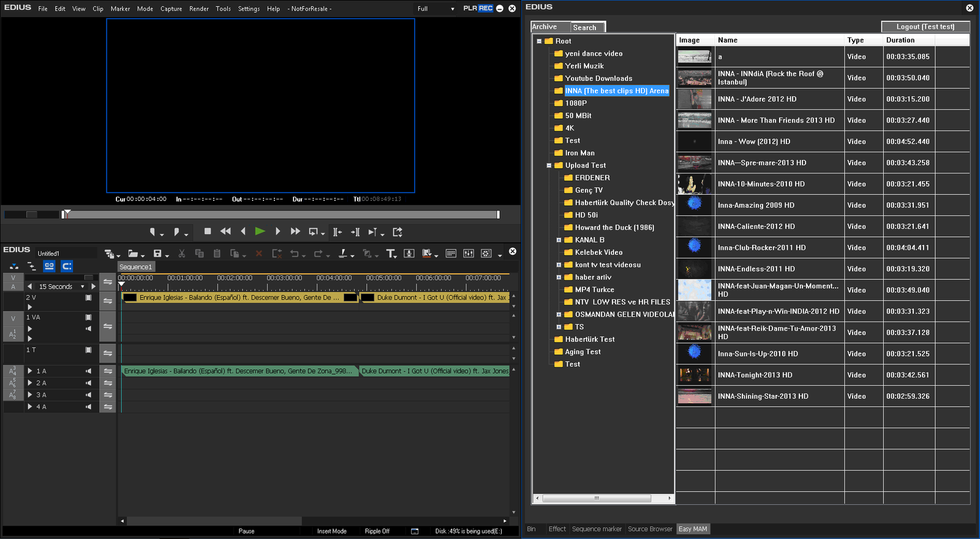Click the Rewind double-arrow button

[x=225, y=232]
